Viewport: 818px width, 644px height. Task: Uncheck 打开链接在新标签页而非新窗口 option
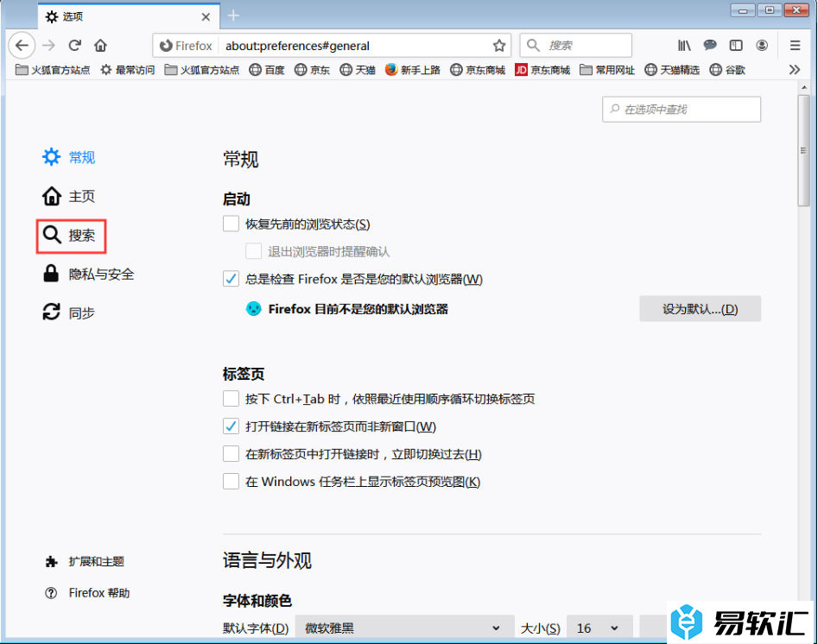231,426
